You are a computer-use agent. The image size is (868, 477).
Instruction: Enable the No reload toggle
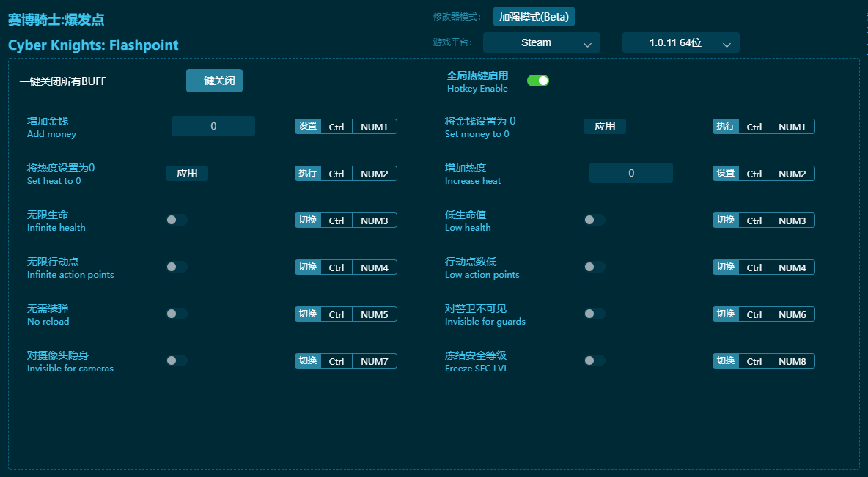coord(176,314)
